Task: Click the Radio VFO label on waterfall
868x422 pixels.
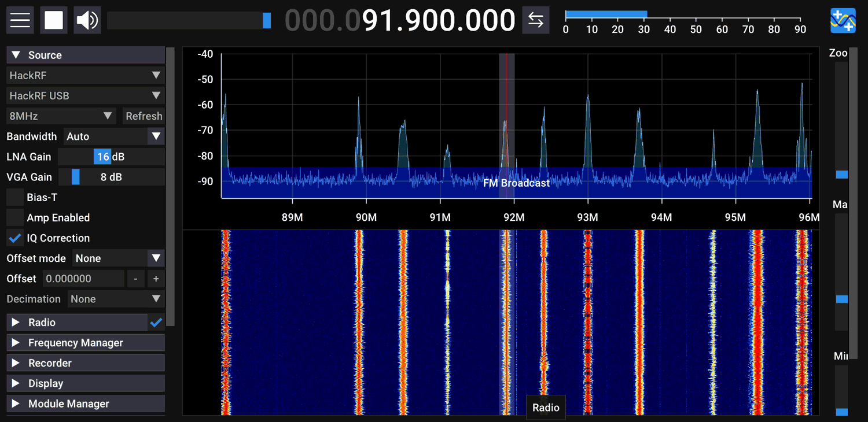Action: [x=546, y=408]
